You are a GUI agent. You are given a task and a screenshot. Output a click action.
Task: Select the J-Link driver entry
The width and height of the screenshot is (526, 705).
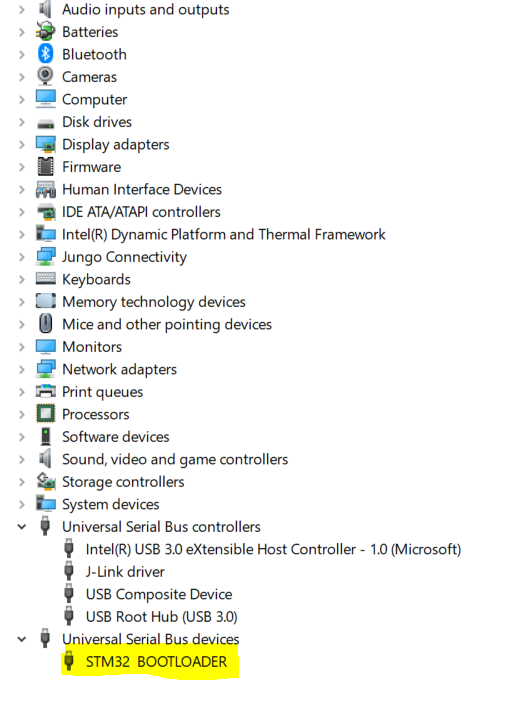(x=125, y=571)
